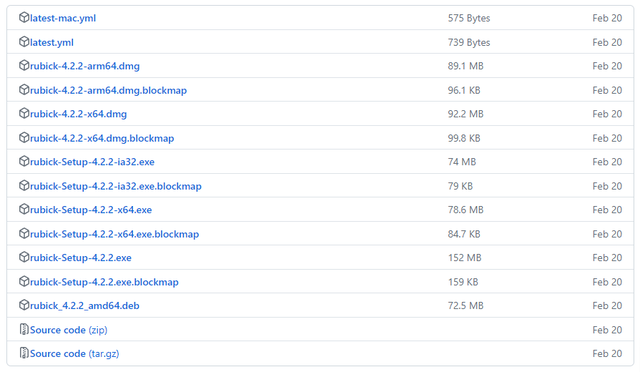Click Feb 20 date in Source code (zip) row
This screenshot has width=640, height=372.
[x=607, y=330]
